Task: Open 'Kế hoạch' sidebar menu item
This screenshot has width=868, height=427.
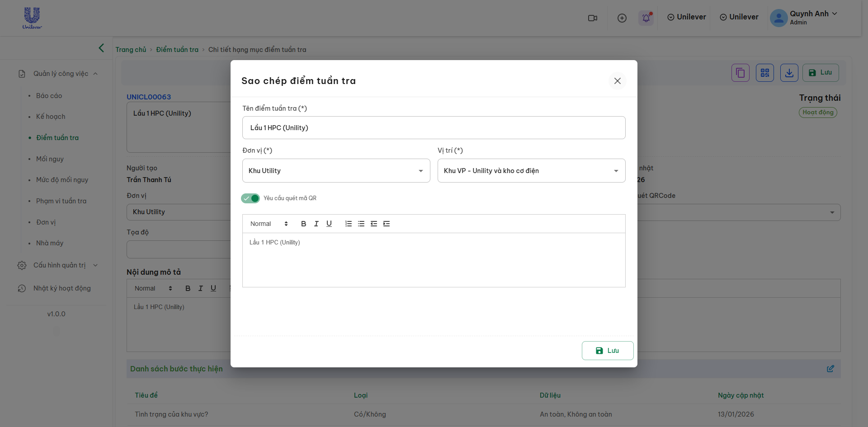Action: tap(51, 117)
